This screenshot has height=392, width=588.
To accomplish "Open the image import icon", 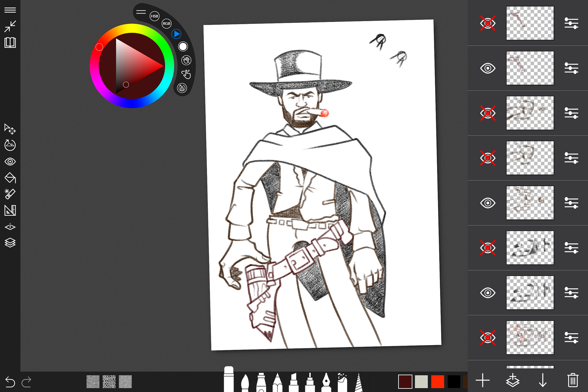I will (x=10, y=145).
